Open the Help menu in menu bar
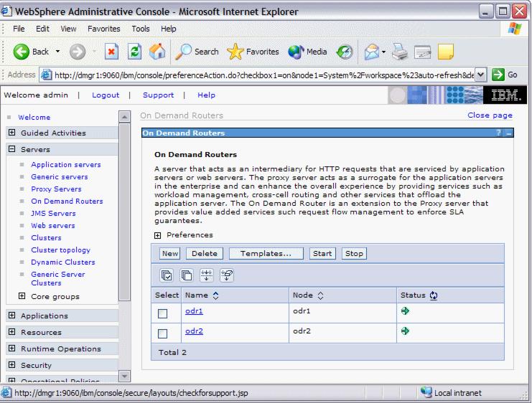This screenshot has height=403, width=532. (168, 29)
